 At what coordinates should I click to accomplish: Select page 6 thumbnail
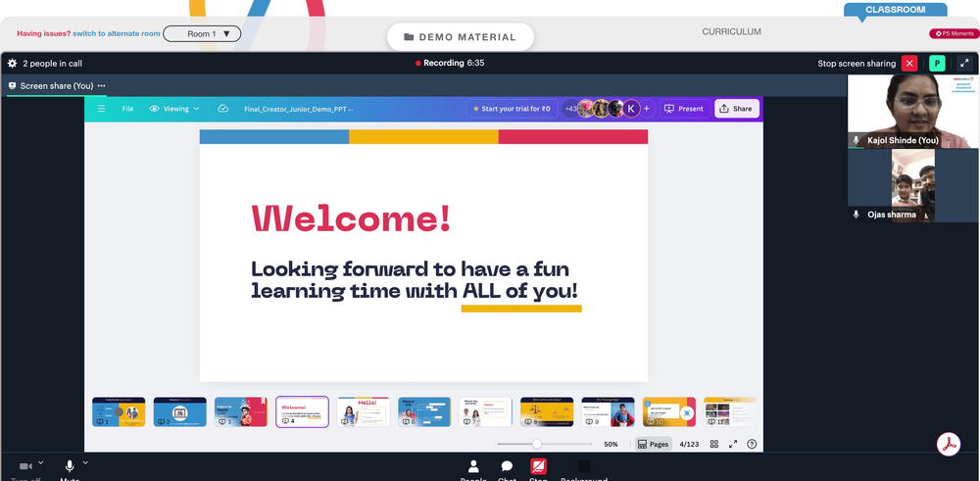pyautogui.click(x=424, y=411)
